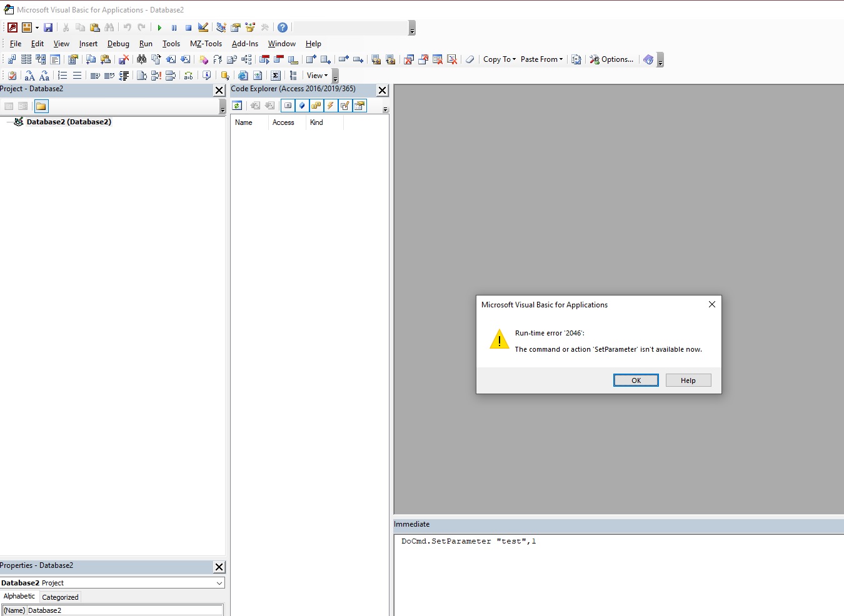Toggle the first list filter in Code Explorer
This screenshot has width=844, height=616.
tap(288, 106)
